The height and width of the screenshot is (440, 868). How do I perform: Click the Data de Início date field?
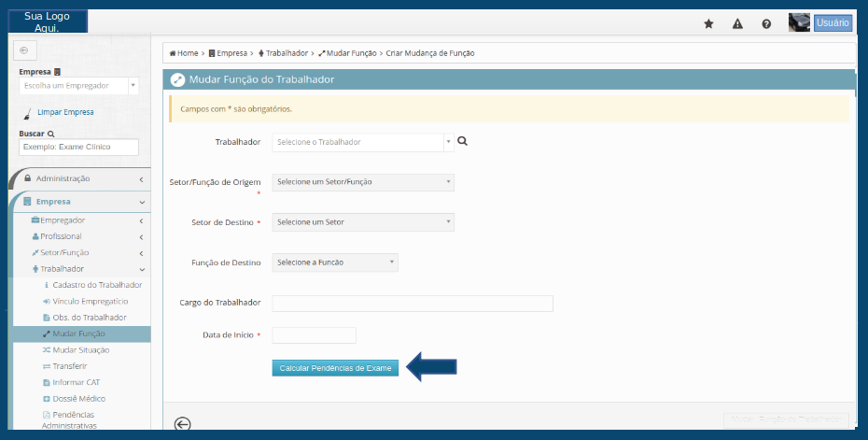[x=314, y=335]
